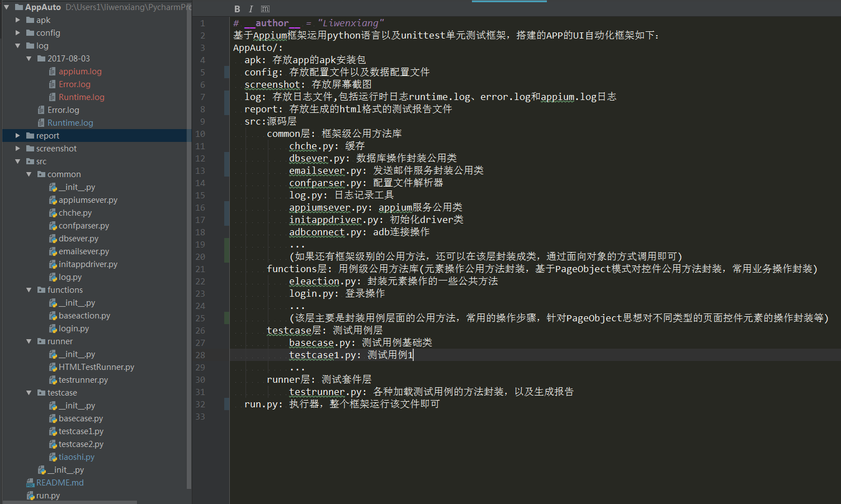
Task: Click dbsever.py file icon
Action: pyautogui.click(x=53, y=239)
